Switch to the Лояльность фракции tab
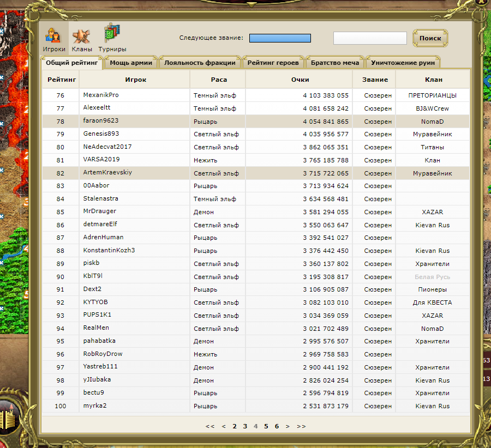 200,63
